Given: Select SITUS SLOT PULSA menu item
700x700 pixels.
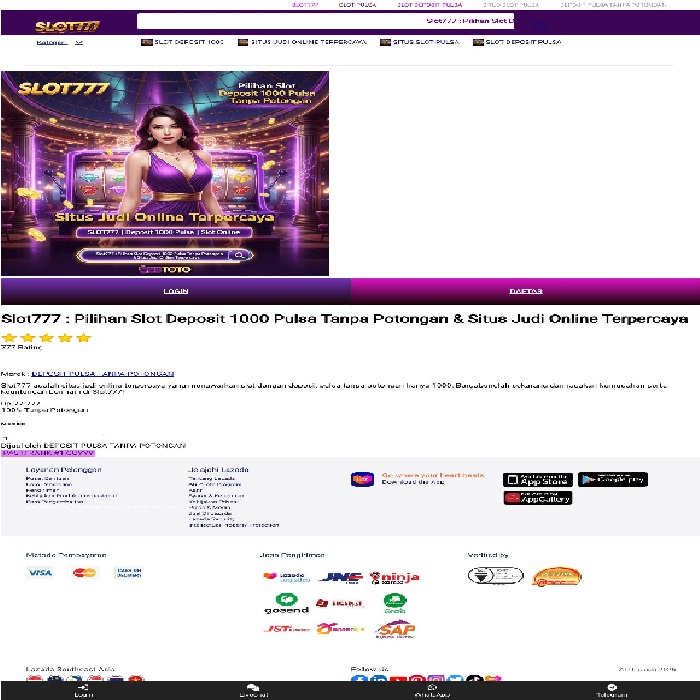Looking at the screenshot, I should click(420, 42).
